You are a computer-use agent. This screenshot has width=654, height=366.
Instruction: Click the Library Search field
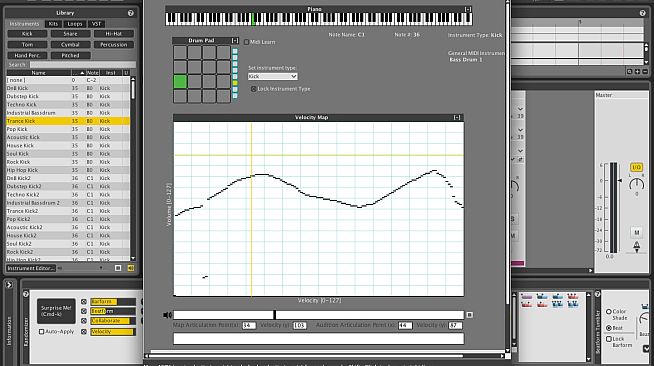coord(83,65)
